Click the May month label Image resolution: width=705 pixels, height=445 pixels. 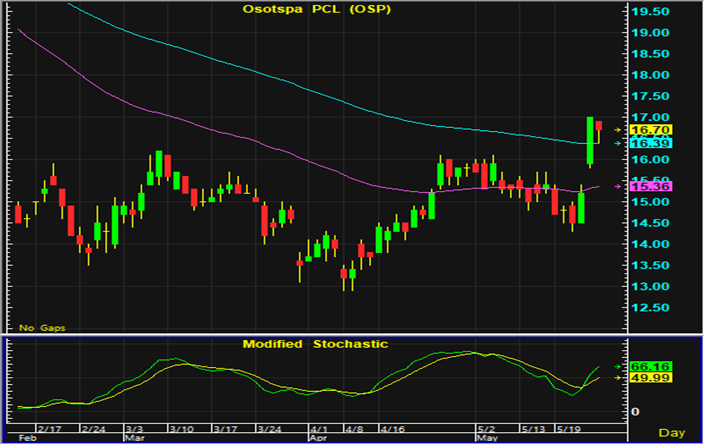487,438
